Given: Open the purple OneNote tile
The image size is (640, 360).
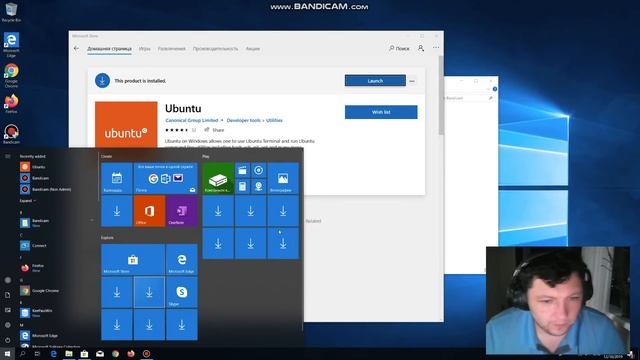Looking at the screenshot, I should pos(182,211).
